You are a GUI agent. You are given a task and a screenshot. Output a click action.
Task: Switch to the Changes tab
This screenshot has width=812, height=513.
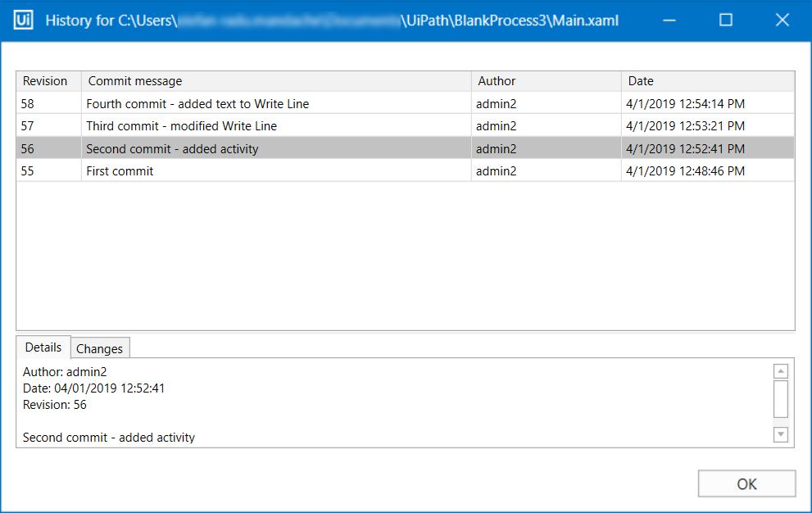pos(99,347)
